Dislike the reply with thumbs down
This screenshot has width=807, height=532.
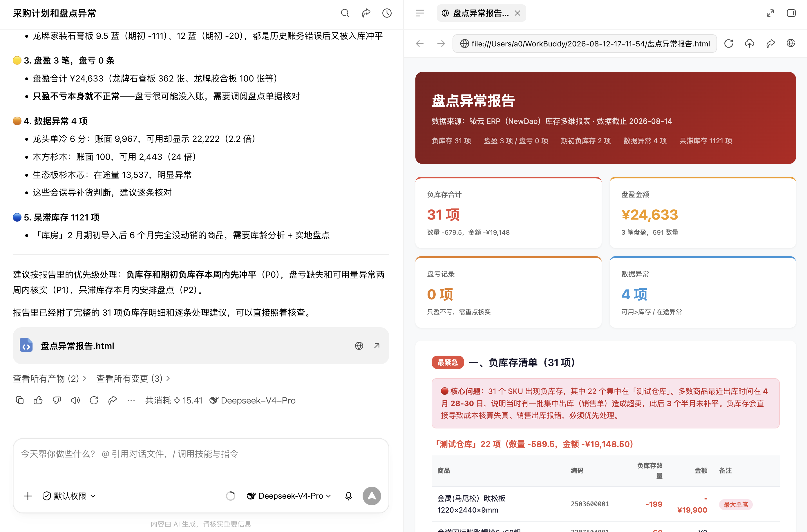coord(57,400)
